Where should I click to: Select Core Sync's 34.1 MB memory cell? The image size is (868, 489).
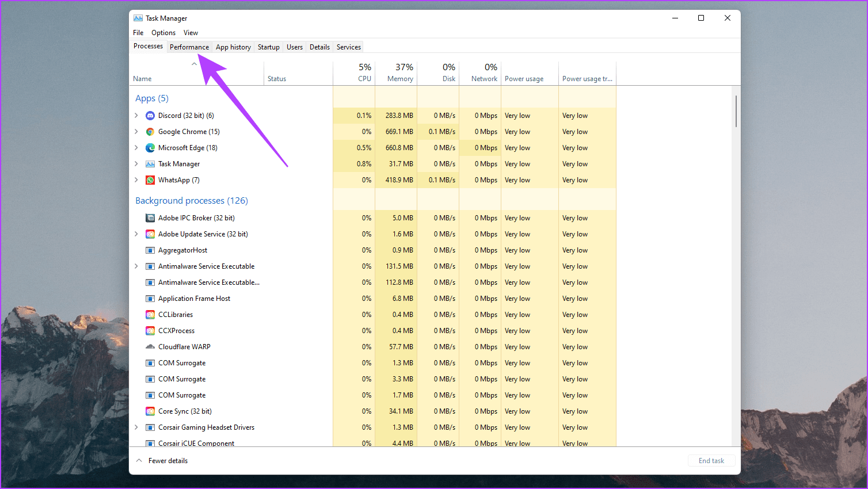(x=396, y=411)
